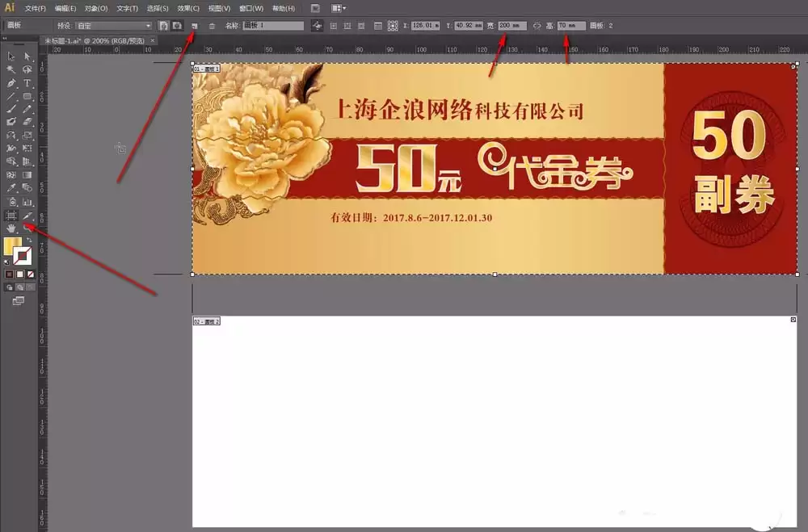Select the Lasso tool
The width and height of the screenshot is (808, 532).
point(27,69)
